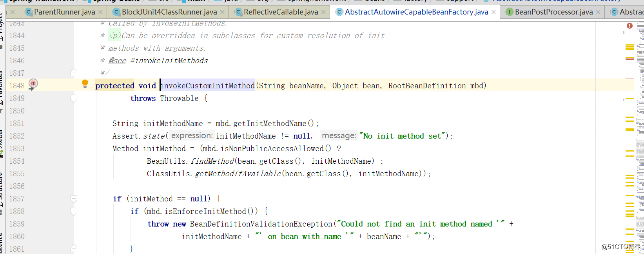Close the AbstractAutowireCapableBeanFactory.java tab
The height and width of the screenshot is (254, 644).
493,12
